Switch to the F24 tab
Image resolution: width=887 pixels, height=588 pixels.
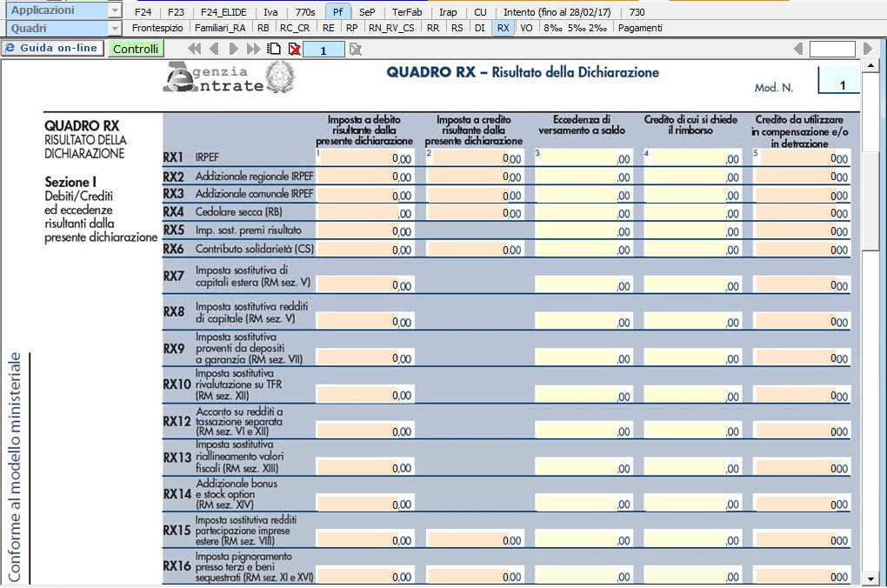143,12
